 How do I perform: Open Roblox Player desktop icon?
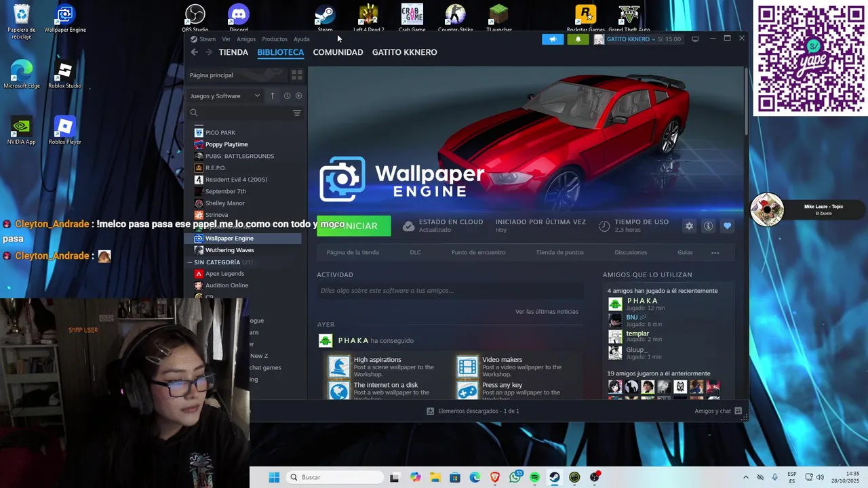point(64,131)
